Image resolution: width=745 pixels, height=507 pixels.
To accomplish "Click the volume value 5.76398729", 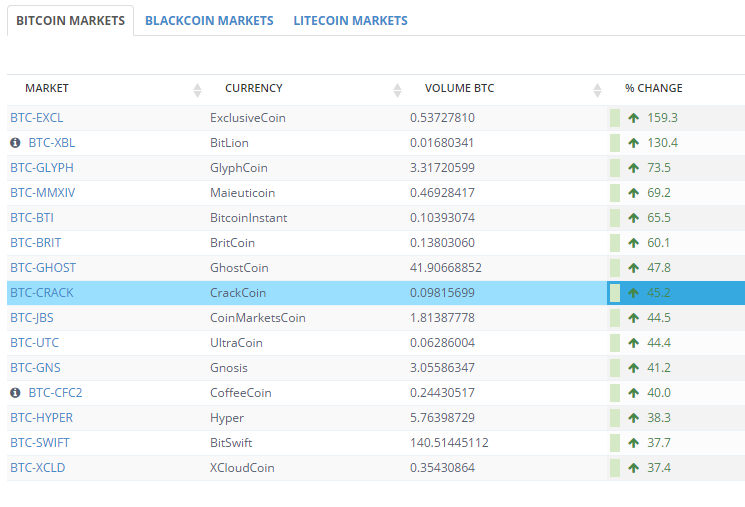I will pyautogui.click(x=442, y=418).
